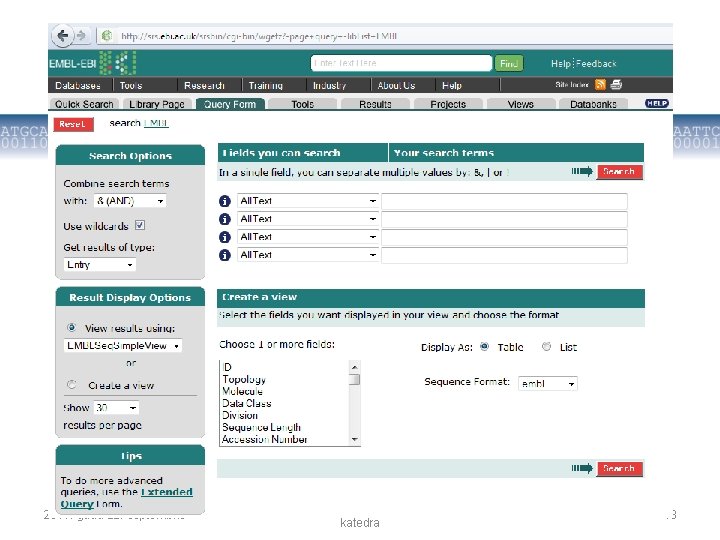The width and height of the screenshot is (720, 540).
Task: Open the Research menu
Action: point(204,85)
